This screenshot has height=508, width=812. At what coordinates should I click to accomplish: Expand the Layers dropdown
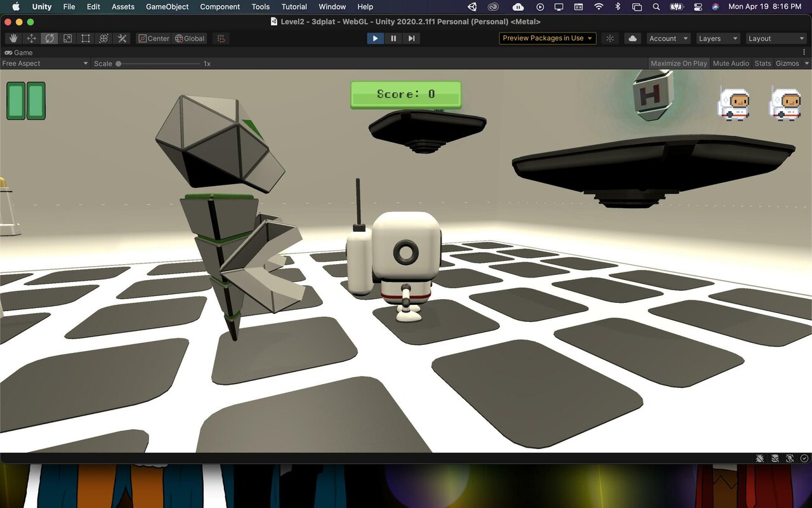pos(718,38)
